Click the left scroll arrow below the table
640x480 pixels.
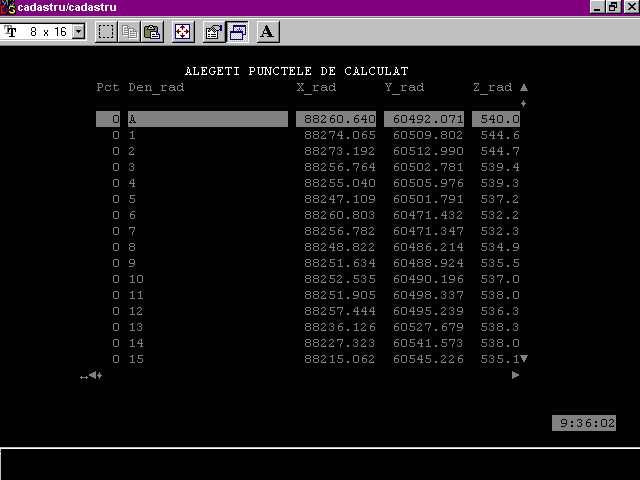[x=92, y=376]
